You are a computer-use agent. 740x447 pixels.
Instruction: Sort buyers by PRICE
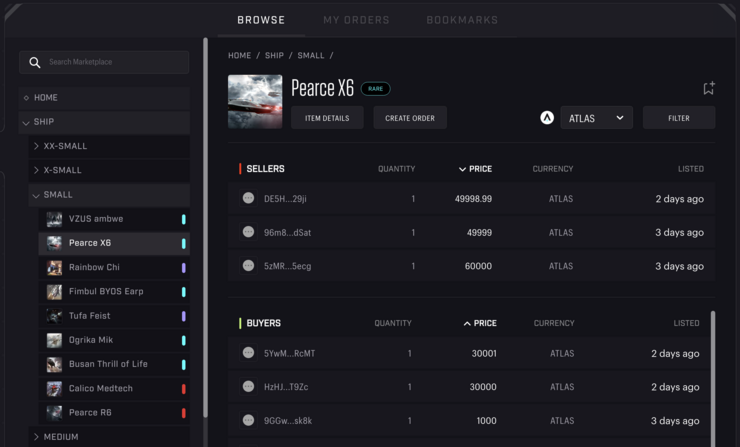click(480, 323)
